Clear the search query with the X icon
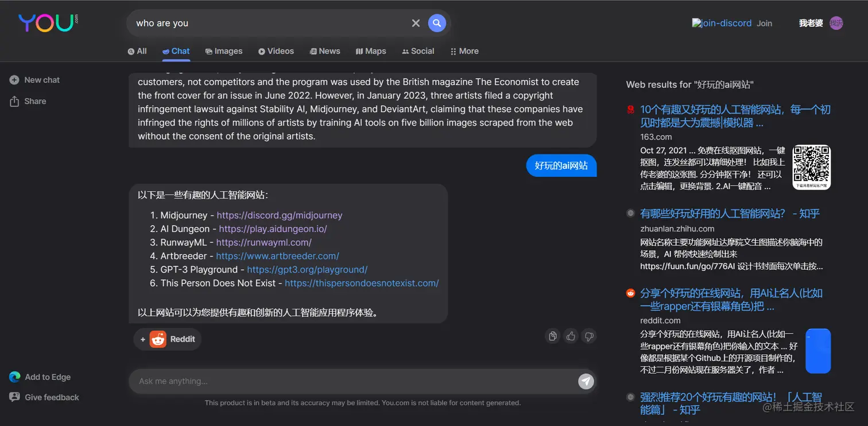868x426 pixels. (416, 23)
